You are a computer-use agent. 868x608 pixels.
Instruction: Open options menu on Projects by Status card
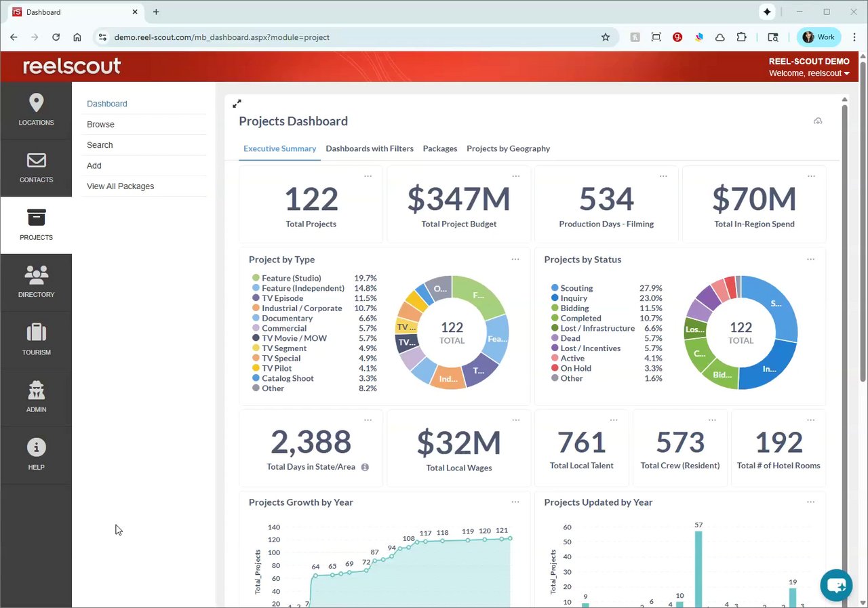[810, 259]
